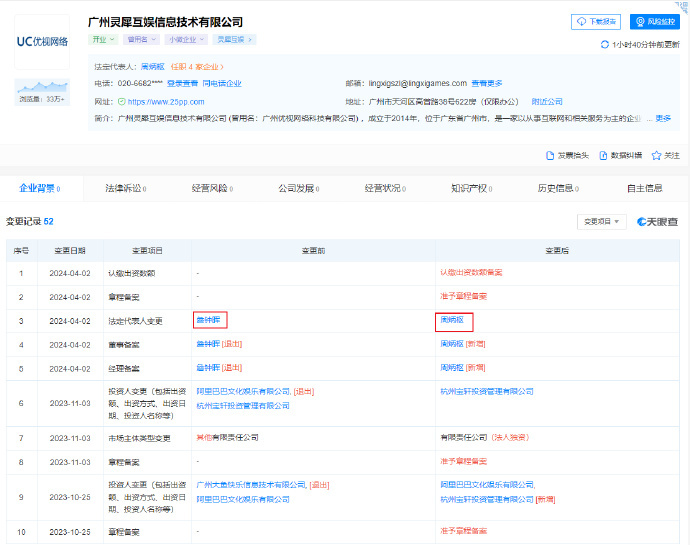Click 其他有限责任公司 text in row 7
Screen dimensions: 690x545
(x=228, y=437)
